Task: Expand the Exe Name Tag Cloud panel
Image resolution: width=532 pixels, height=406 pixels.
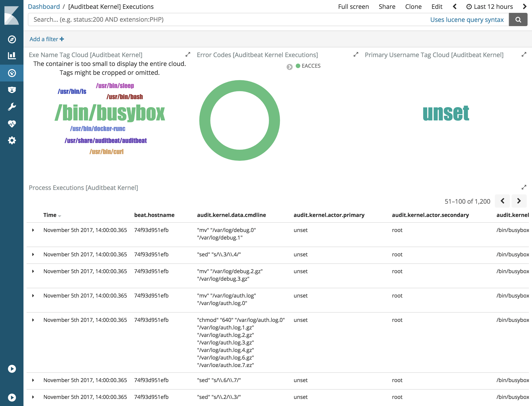Action: (x=188, y=55)
